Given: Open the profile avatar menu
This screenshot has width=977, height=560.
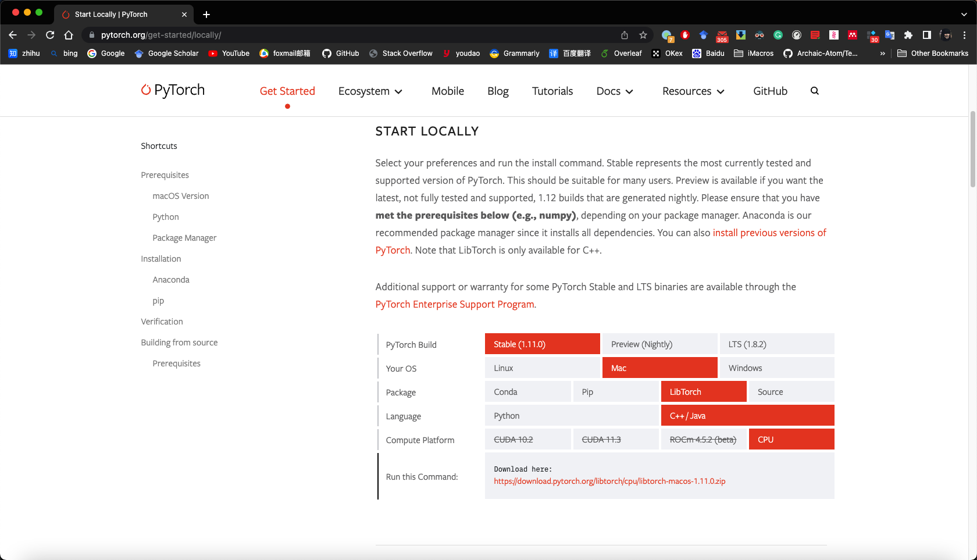Looking at the screenshot, I should [x=946, y=35].
